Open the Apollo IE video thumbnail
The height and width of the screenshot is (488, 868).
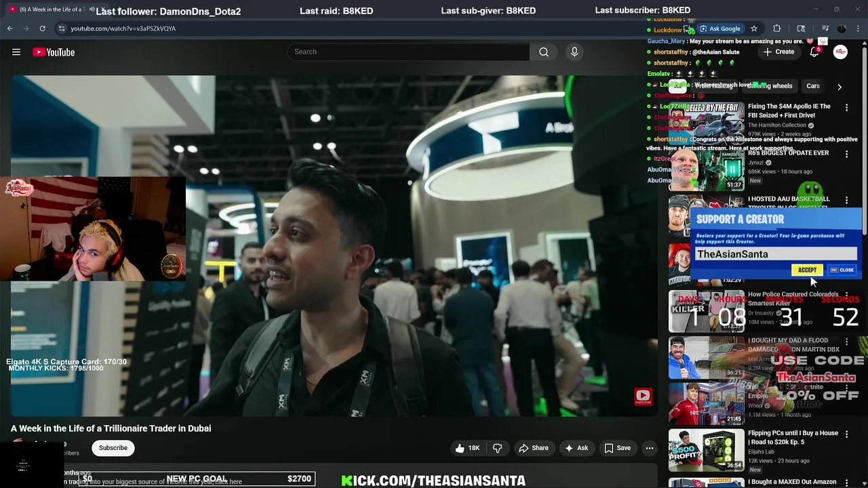point(706,123)
